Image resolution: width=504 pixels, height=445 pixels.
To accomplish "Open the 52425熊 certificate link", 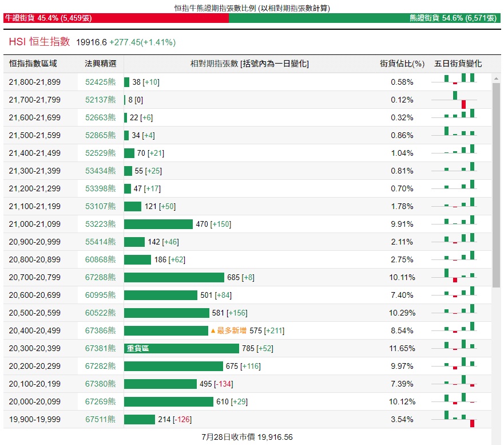I will [x=100, y=82].
